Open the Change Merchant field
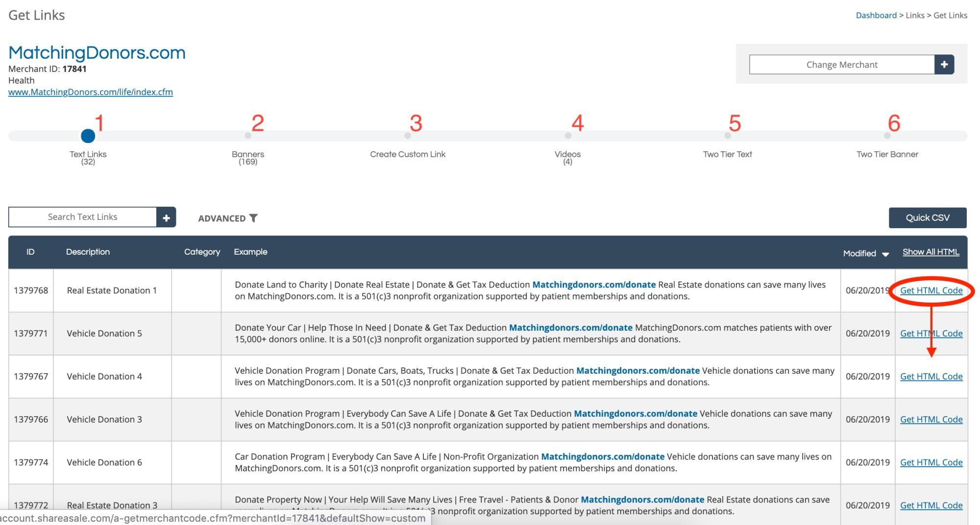Image resolution: width=980 pixels, height=525 pixels. 842,65
